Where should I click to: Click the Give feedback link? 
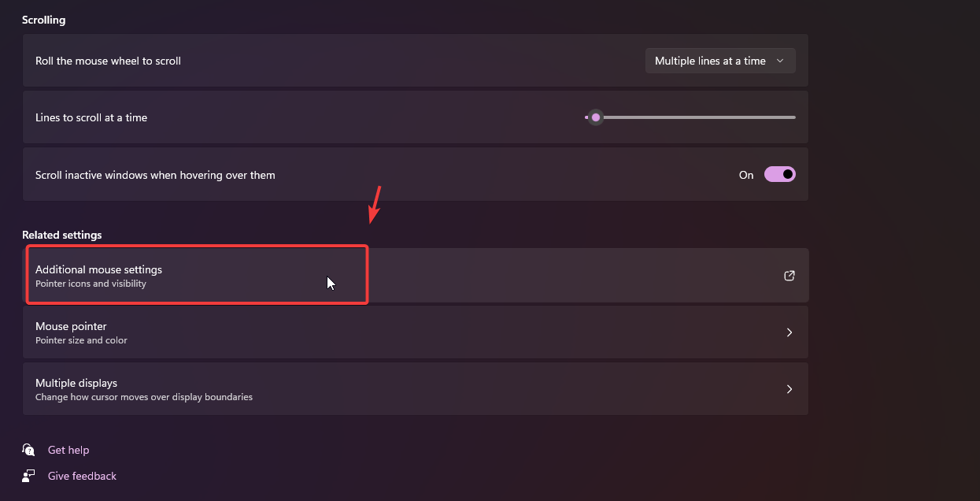pos(82,476)
